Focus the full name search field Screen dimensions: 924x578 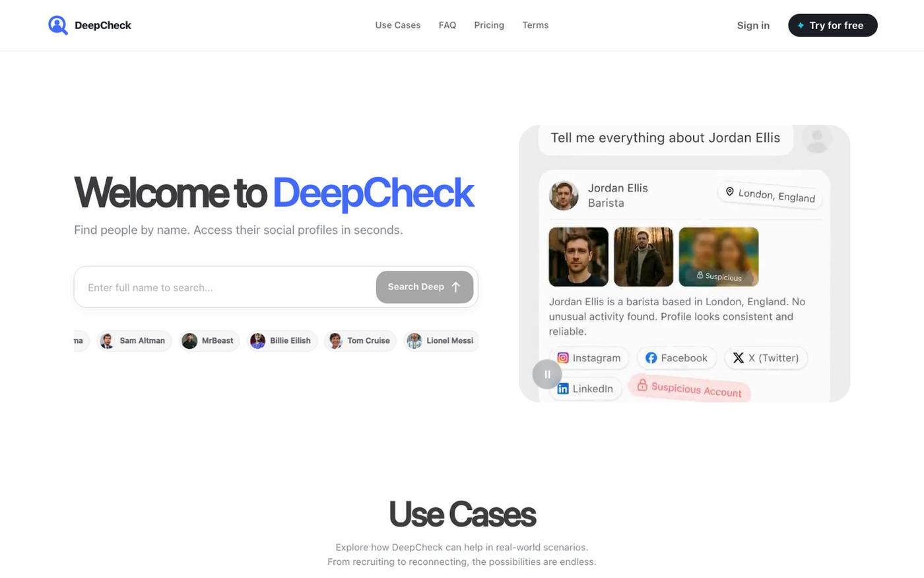224,287
